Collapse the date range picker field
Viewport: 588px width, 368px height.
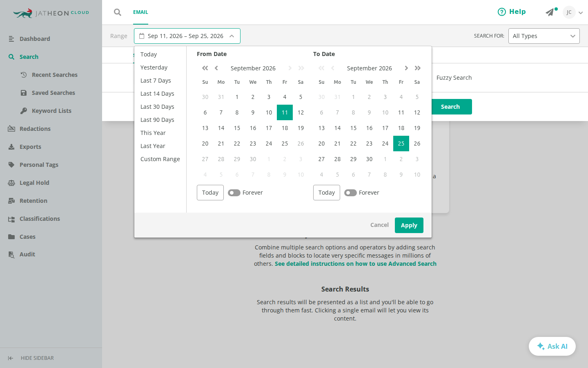point(187,36)
